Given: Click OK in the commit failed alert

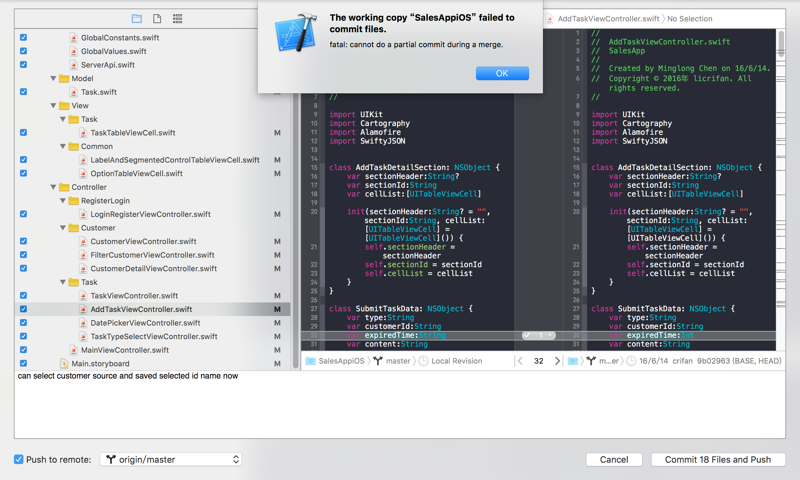Looking at the screenshot, I should click(502, 73).
